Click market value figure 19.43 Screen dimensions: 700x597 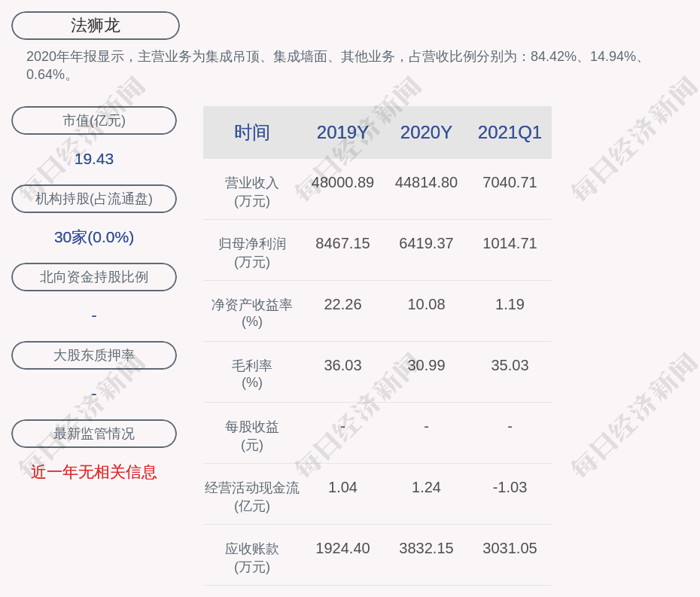94,159
